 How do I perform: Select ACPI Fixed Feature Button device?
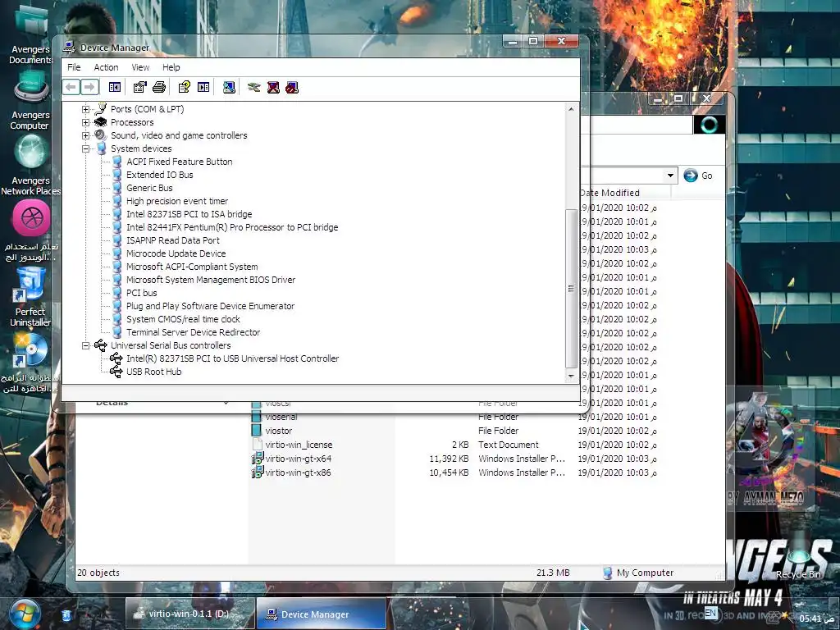click(179, 162)
